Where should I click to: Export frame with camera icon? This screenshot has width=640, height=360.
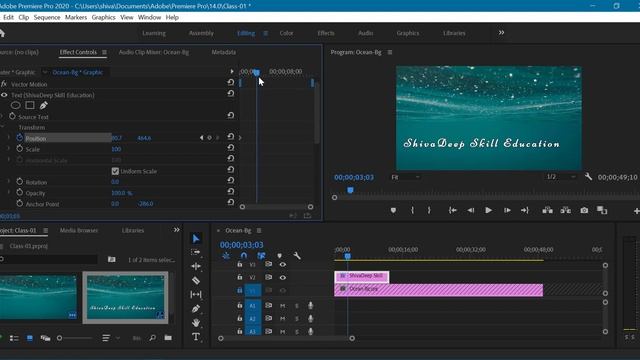click(x=584, y=210)
